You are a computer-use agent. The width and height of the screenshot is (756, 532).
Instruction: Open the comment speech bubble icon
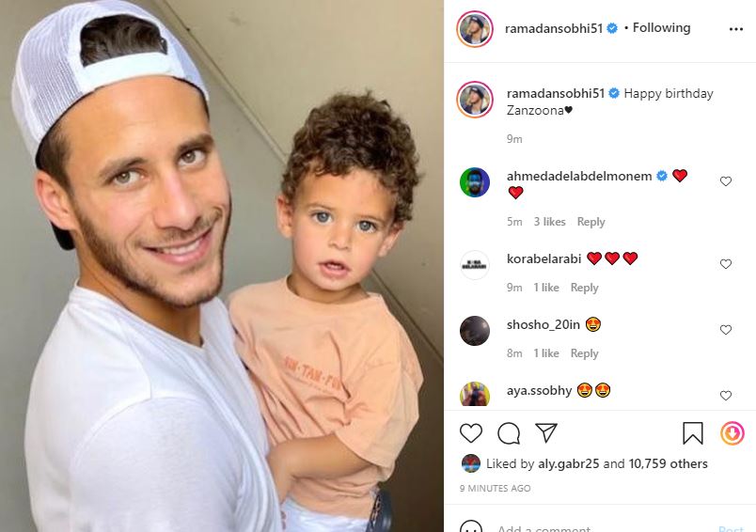point(509,433)
